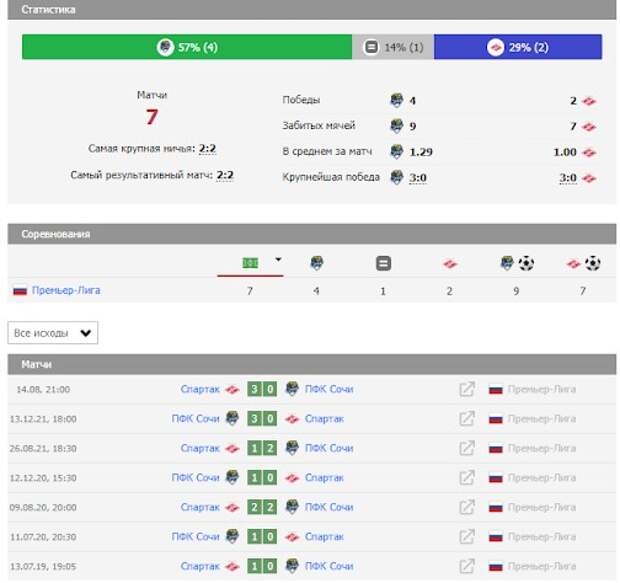Open Премьер-Лига link in competitions table
Image resolution: width=620 pixels, height=583 pixels.
[66, 291]
